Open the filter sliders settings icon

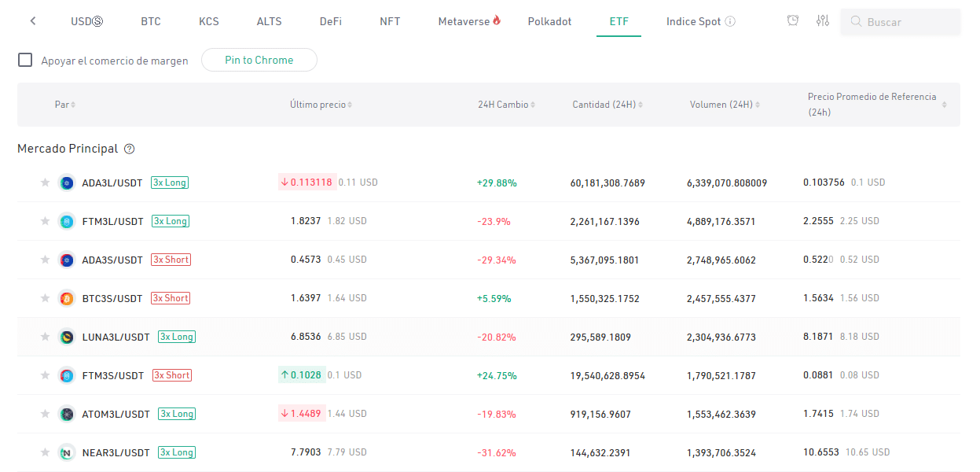click(x=823, y=21)
